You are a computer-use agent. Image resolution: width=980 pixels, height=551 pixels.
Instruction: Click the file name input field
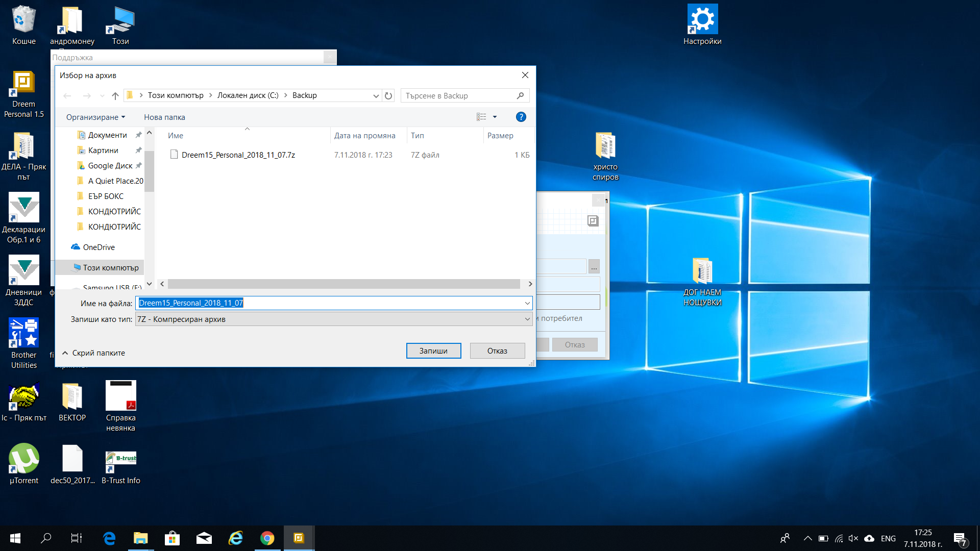334,304
